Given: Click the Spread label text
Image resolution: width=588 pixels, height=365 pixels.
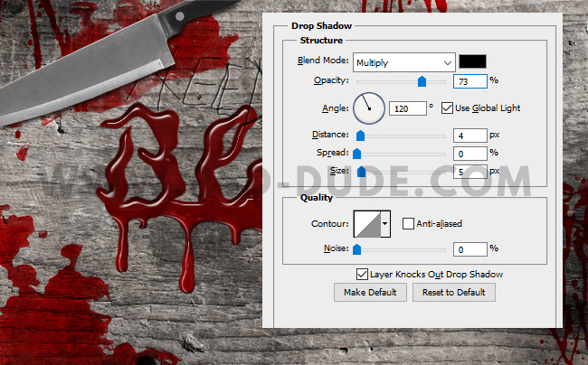Looking at the screenshot, I should pos(333,153).
